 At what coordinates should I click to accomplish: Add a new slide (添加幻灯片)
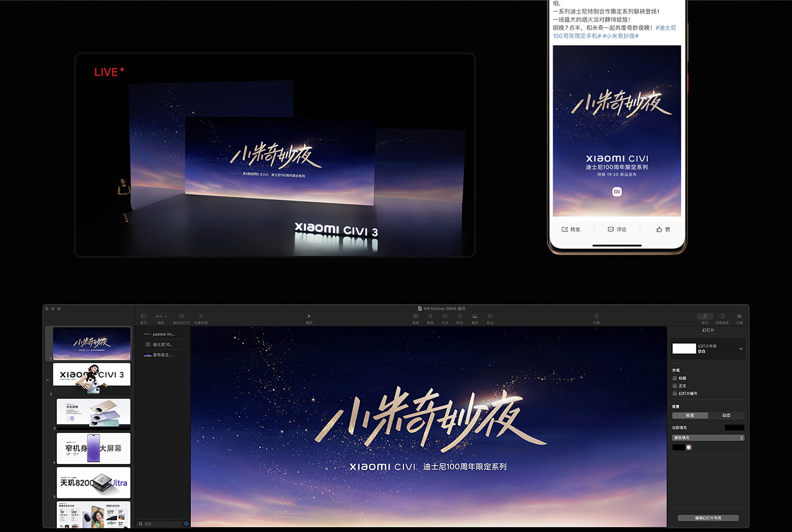click(x=181, y=319)
